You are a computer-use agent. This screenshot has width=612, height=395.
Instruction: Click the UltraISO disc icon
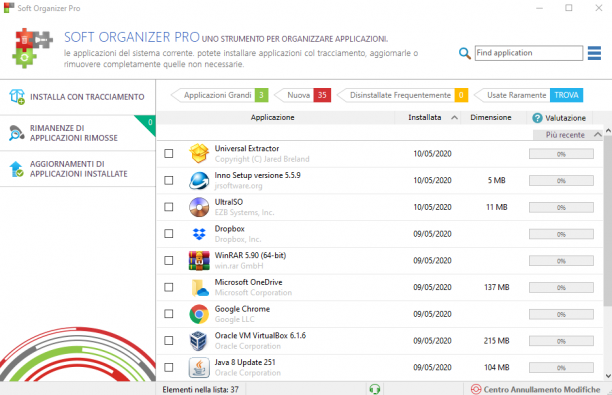pos(199,207)
